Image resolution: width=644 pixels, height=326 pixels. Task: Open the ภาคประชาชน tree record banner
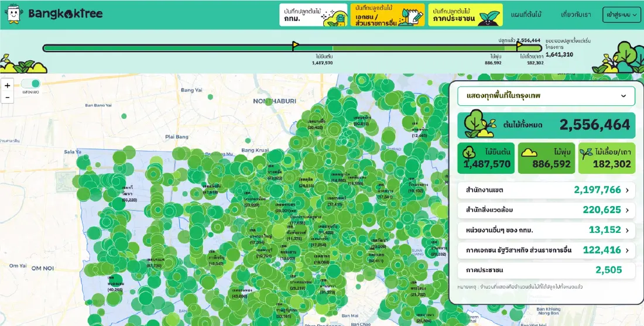465,15
